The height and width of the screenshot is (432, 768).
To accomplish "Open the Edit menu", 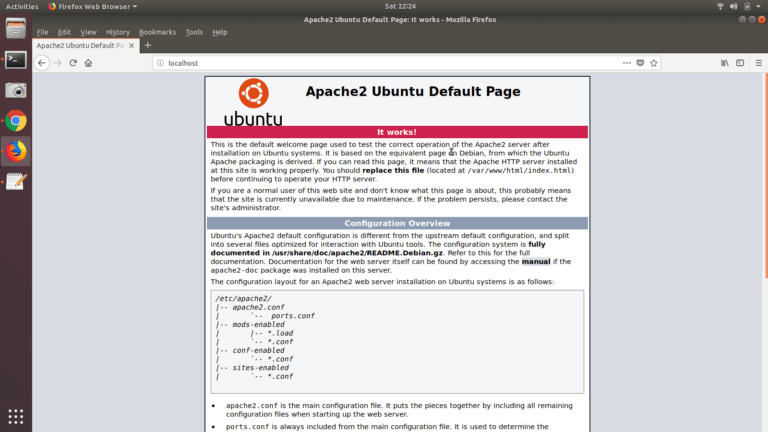I will tap(64, 32).
